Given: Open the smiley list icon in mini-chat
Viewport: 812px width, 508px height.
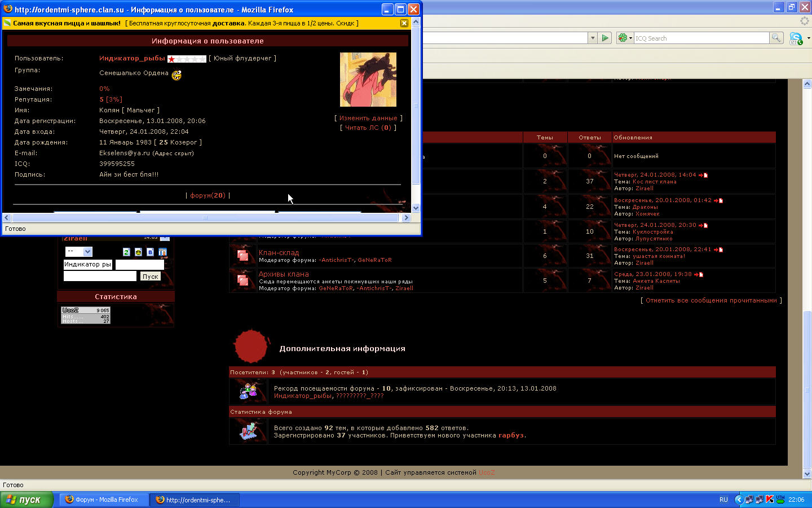Looking at the screenshot, I should coord(138,252).
